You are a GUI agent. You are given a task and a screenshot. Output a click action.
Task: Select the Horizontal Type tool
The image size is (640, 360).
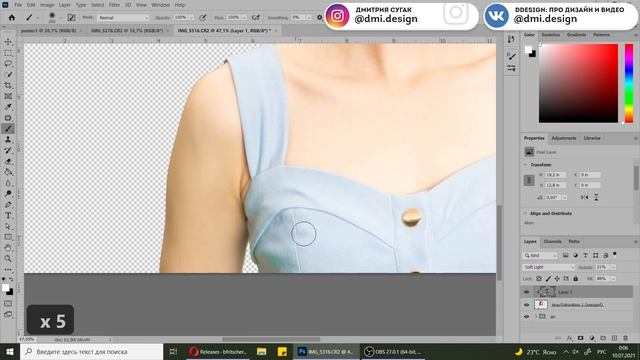[8, 216]
